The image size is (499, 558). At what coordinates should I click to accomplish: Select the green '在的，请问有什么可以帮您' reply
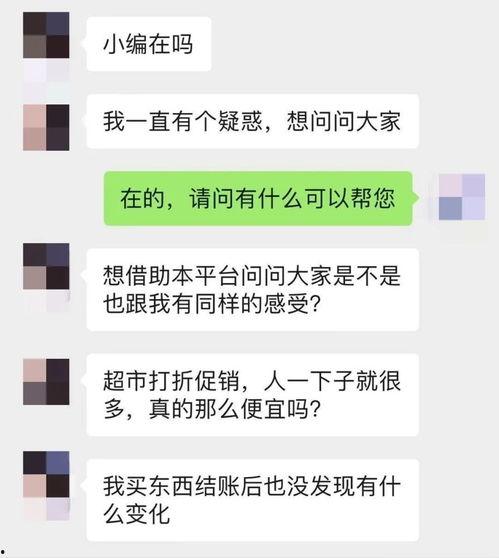tap(258, 198)
